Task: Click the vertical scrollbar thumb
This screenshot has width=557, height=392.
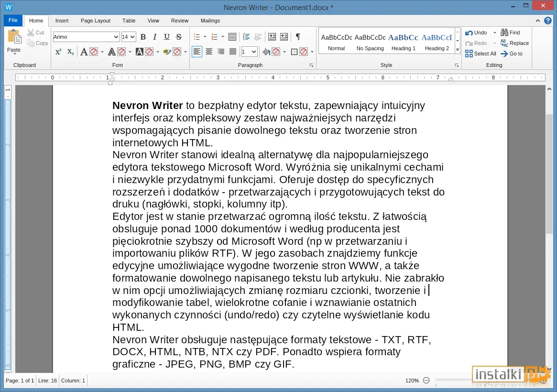Action: 549,174
